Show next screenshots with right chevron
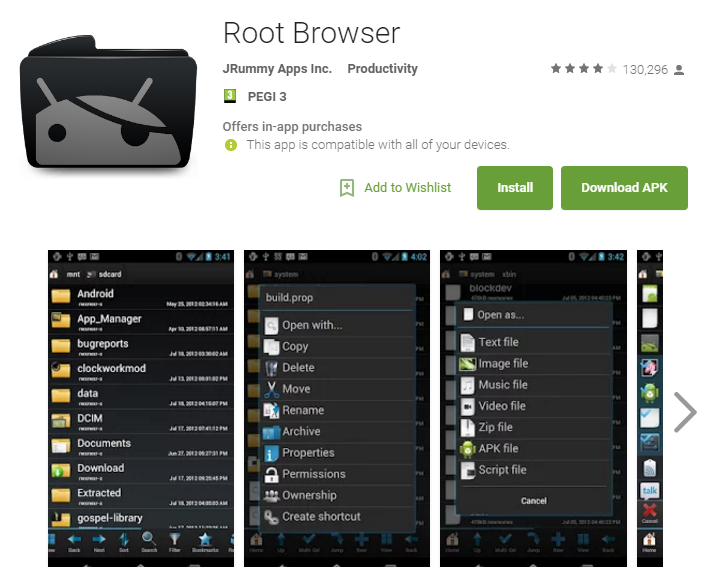 [x=685, y=412]
